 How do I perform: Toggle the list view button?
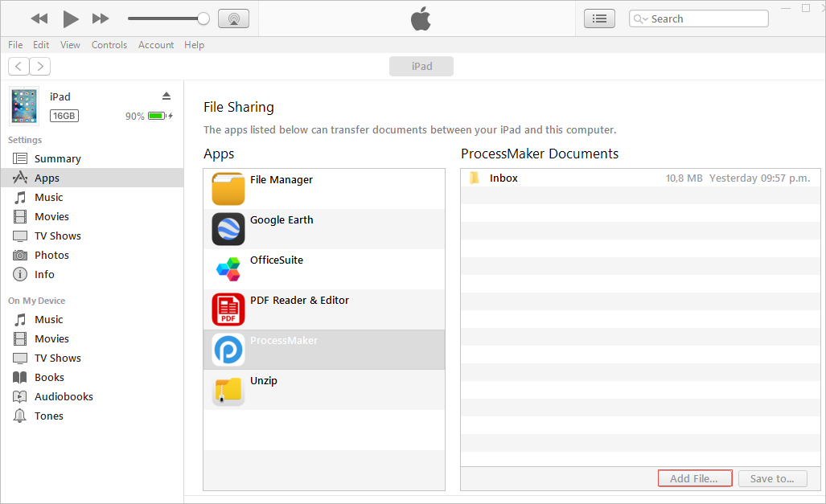click(x=599, y=18)
